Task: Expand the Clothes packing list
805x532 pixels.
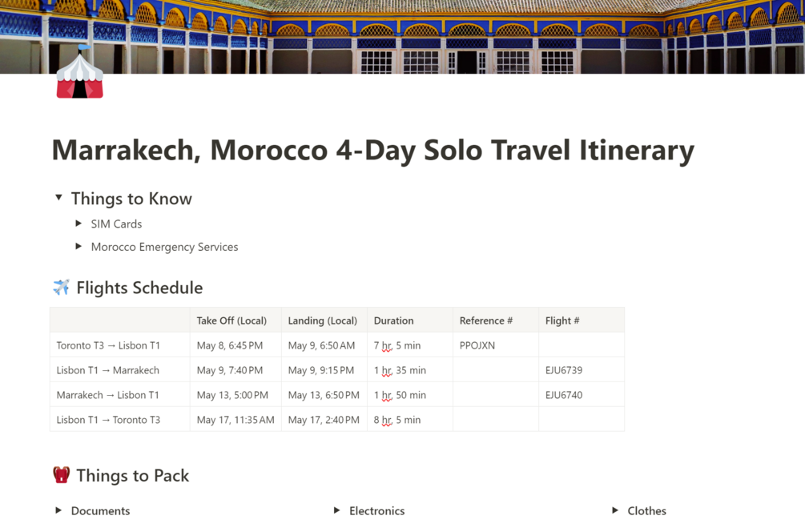Action: 615,510
